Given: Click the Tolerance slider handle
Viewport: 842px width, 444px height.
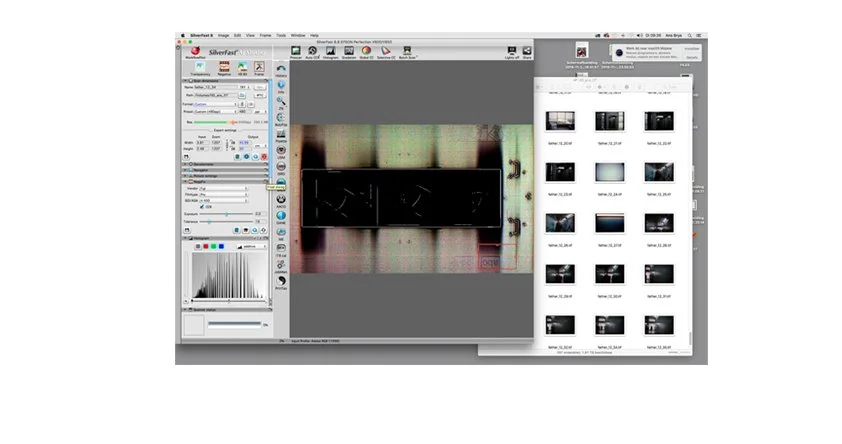Looking at the screenshot, I should [x=209, y=221].
